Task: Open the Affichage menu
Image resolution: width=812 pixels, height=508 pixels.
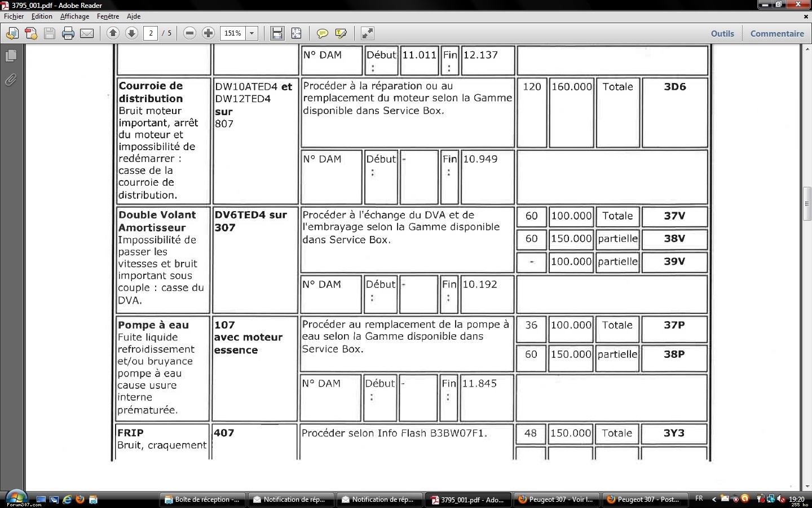Action: (x=74, y=16)
